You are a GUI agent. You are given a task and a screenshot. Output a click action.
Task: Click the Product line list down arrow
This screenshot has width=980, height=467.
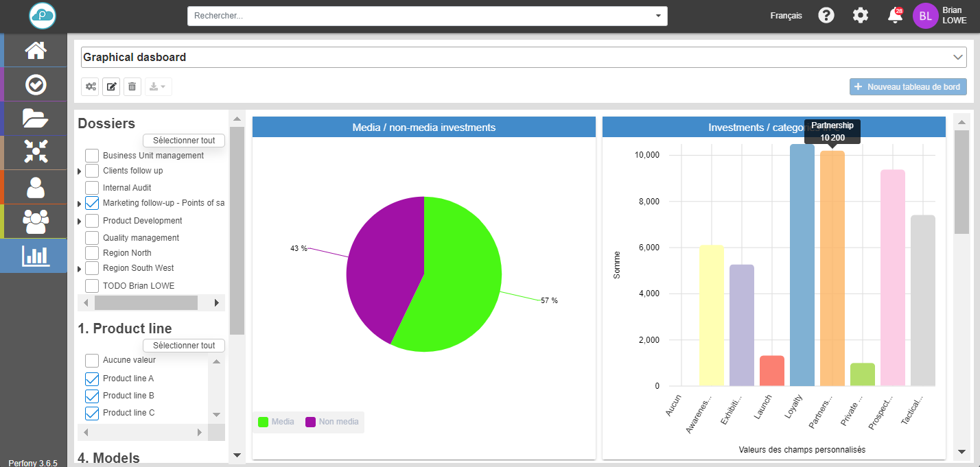[217, 415]
